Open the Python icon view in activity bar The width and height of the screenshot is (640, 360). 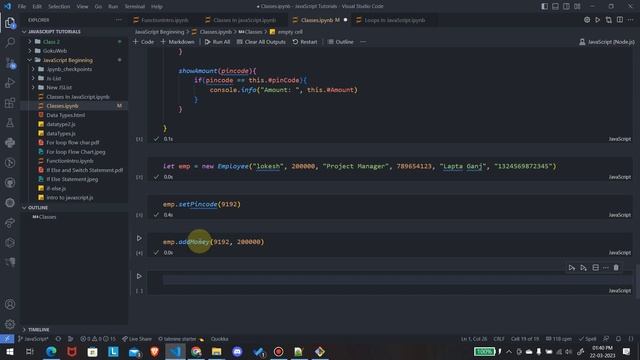10,143
